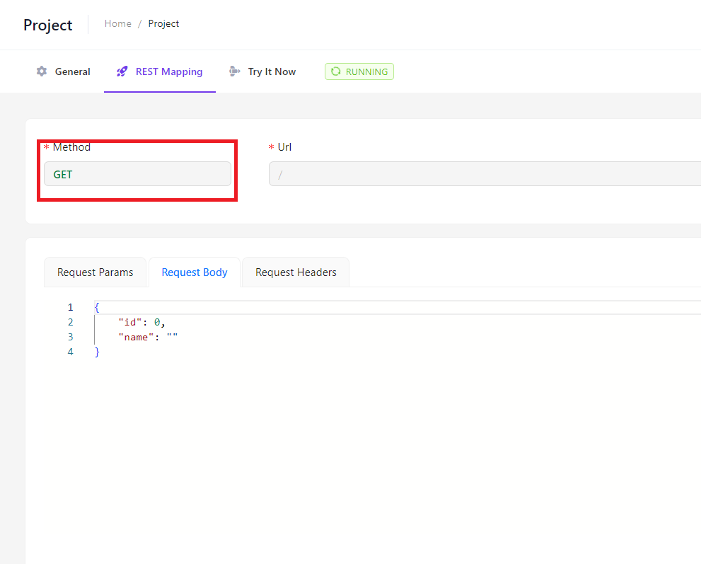Open the Try It Now tab
This screenshot has width=728, height=564.
point(262,71)
